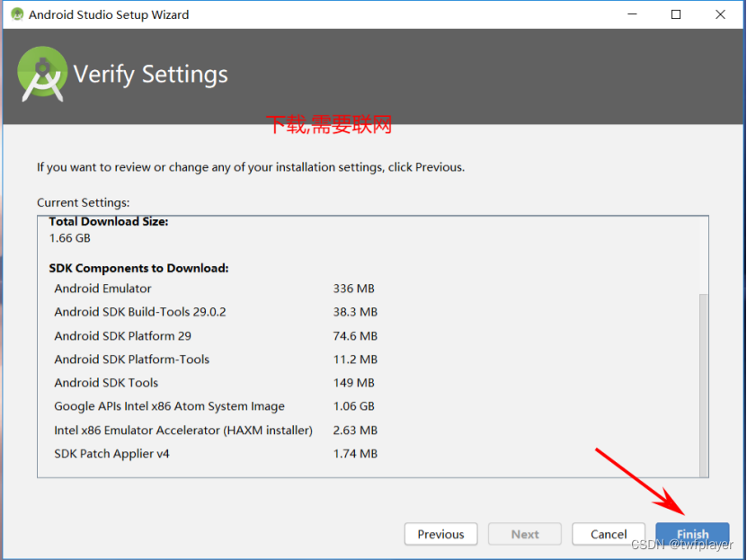Click the SDK Components to Download heading
Image resolution: width=747 pixels, height=560 pixels.
(x=138, y=268)
